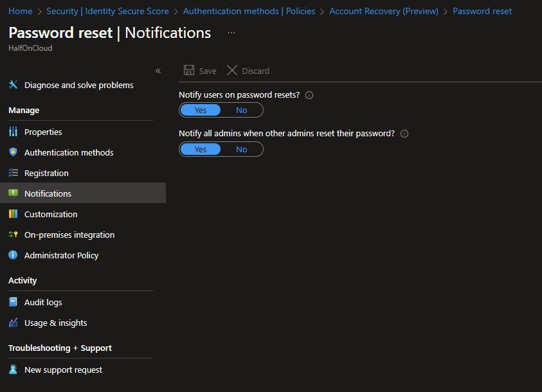Click the Properties sliders icon

pyautogui.click(x=13, y=132)
